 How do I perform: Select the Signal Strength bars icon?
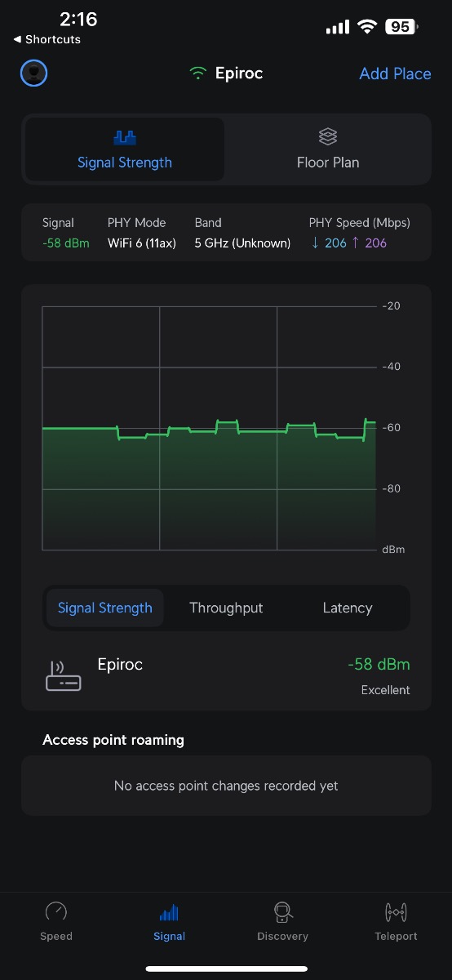pos(125,137)
